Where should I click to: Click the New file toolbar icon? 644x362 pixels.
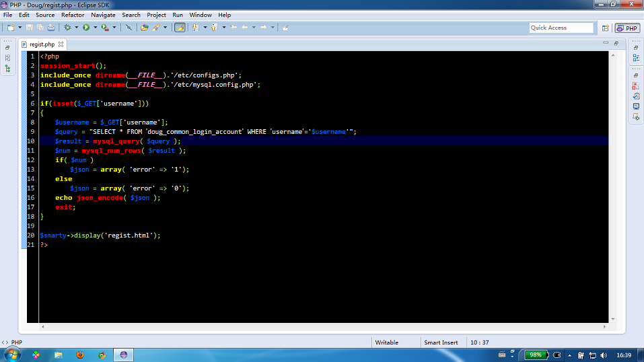pos(11,28)
